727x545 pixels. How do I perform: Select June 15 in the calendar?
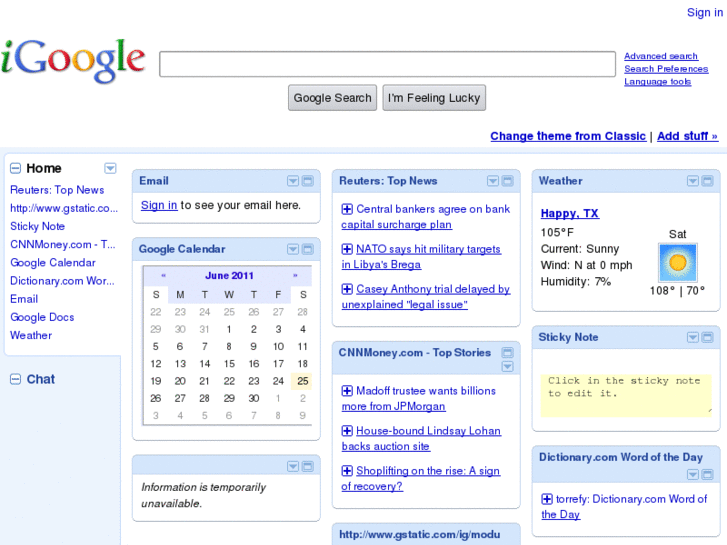[x=230, y=364]
